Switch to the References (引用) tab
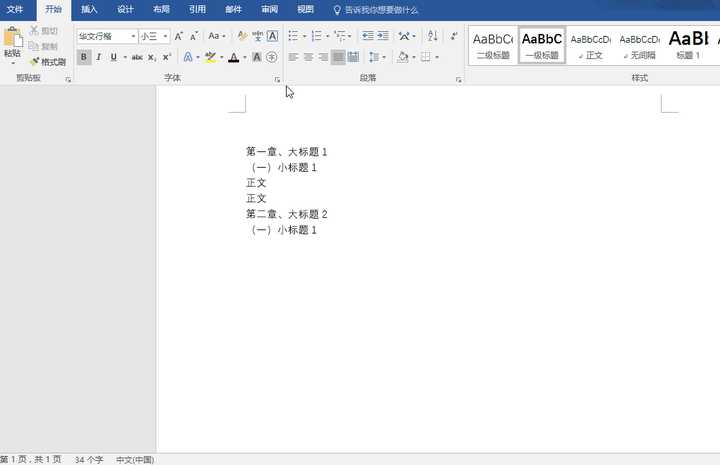Screen dimensions: 720x465 pyautogui.click(x=197, y=10)
